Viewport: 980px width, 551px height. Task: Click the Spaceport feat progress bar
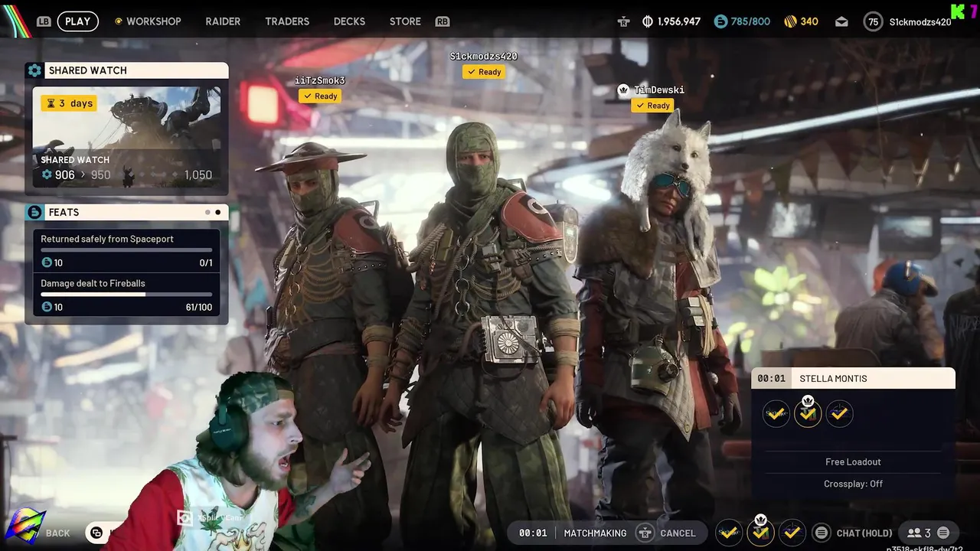click(x=126, y=250)
